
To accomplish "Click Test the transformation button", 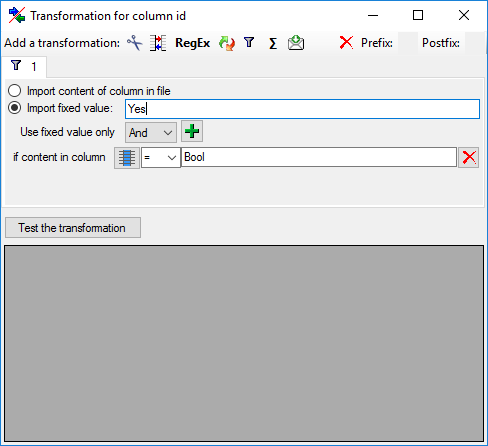I will pos(73,228).
